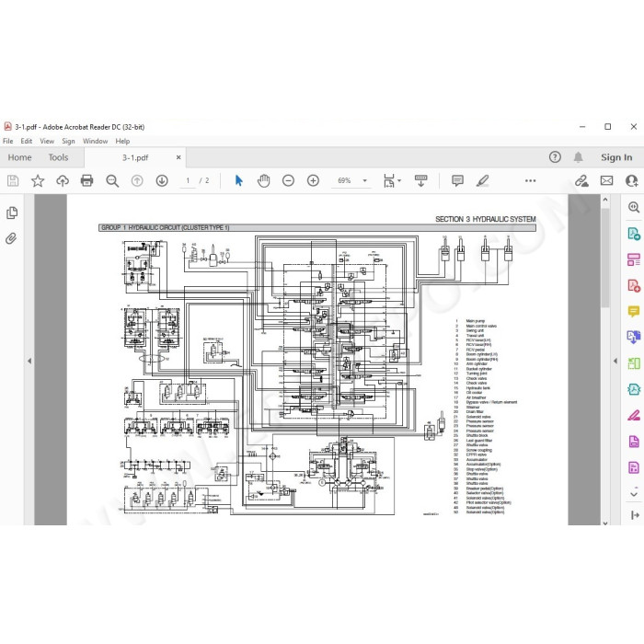Send the file by email envelope icon
The width and height of the screenshot is (644, 644).
[606, 180]
